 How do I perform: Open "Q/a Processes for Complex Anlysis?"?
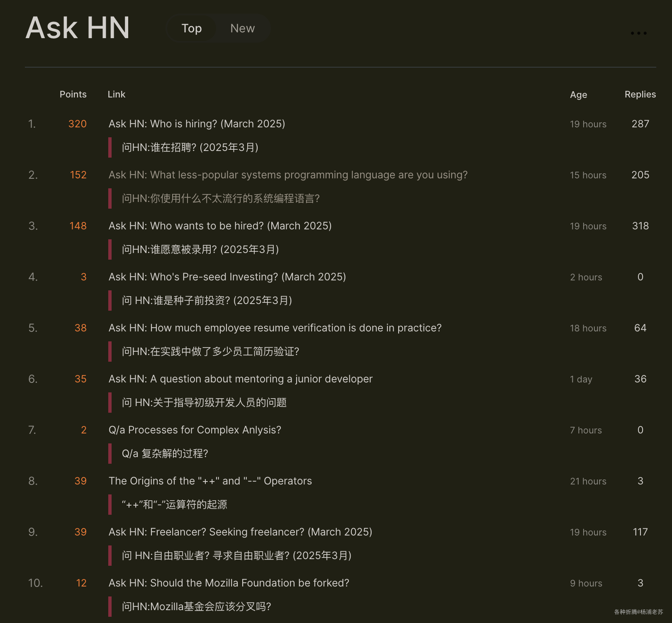tap(195, 430)
